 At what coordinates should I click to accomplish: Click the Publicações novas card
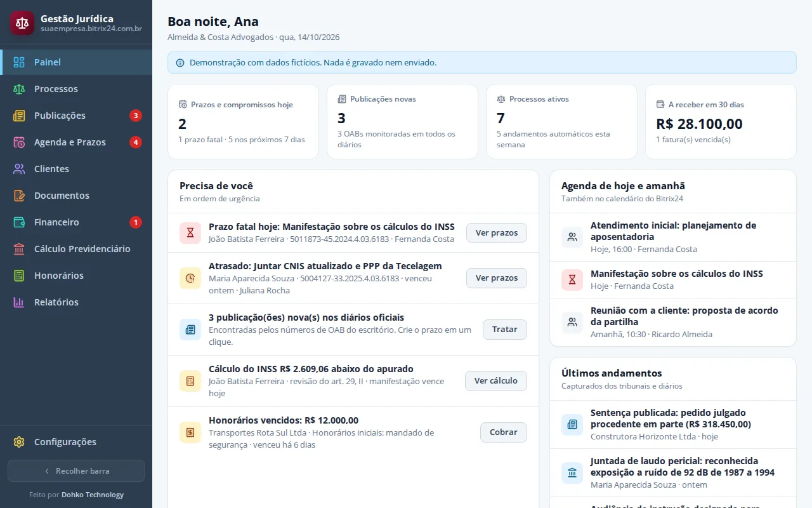(402, 121)
